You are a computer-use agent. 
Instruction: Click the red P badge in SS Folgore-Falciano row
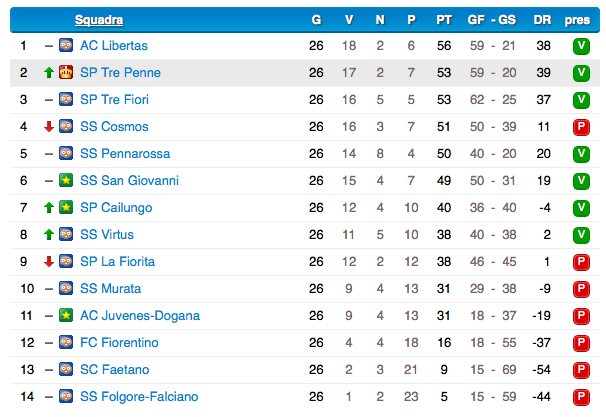[x=581, y=397]
